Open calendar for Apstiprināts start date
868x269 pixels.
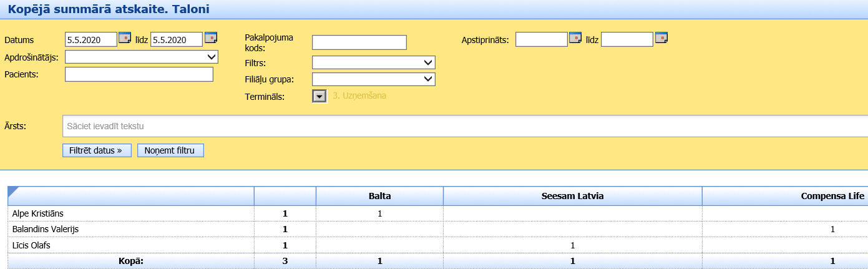pyautogui.click(x=575, y=38)
